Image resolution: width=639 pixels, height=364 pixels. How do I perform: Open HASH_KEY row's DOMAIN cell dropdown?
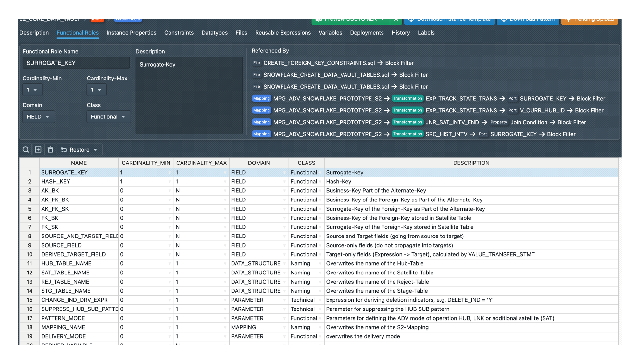pyautogui.click(x=284, y=182)
